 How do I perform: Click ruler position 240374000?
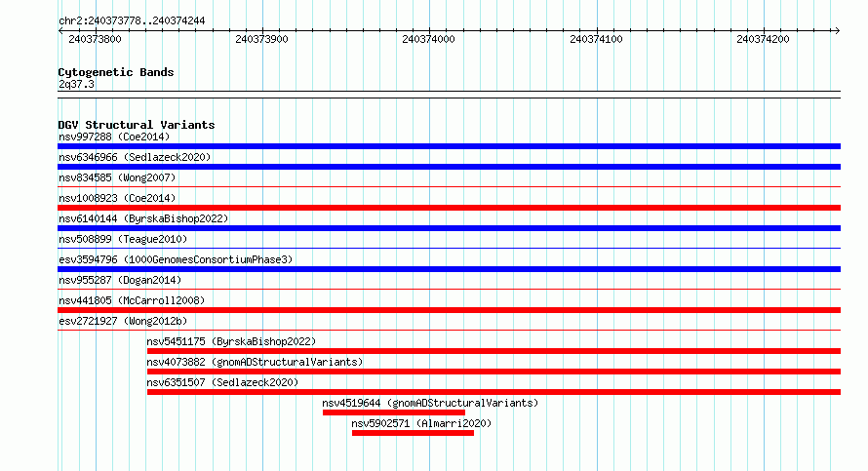coord(428,39)
